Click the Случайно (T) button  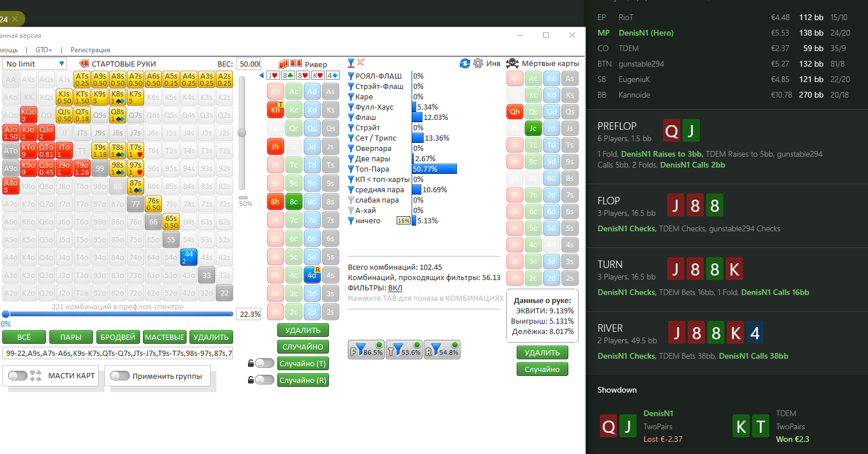303,363
